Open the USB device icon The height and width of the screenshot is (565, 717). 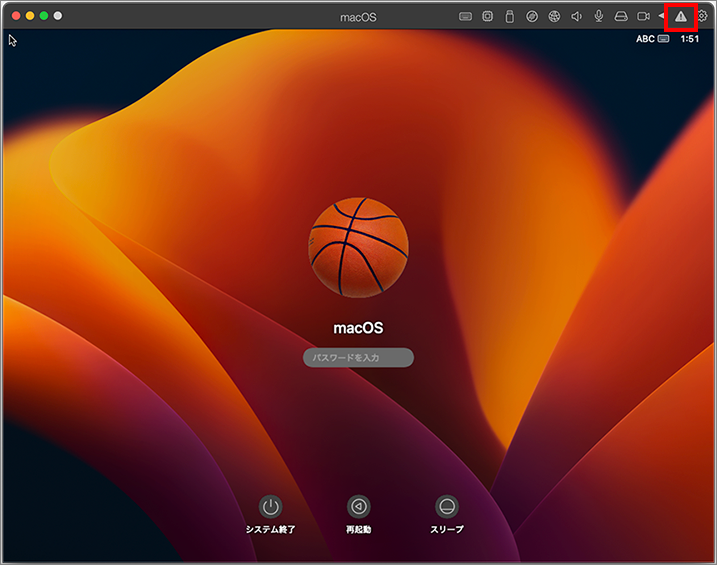tap(509, 17)
